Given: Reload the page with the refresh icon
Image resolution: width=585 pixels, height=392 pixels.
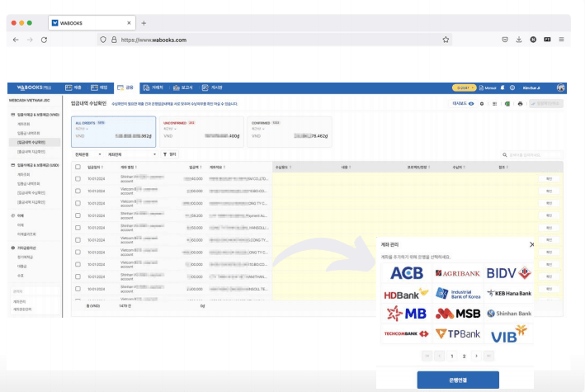Looking at the screenshot, I should coord(44,40).
